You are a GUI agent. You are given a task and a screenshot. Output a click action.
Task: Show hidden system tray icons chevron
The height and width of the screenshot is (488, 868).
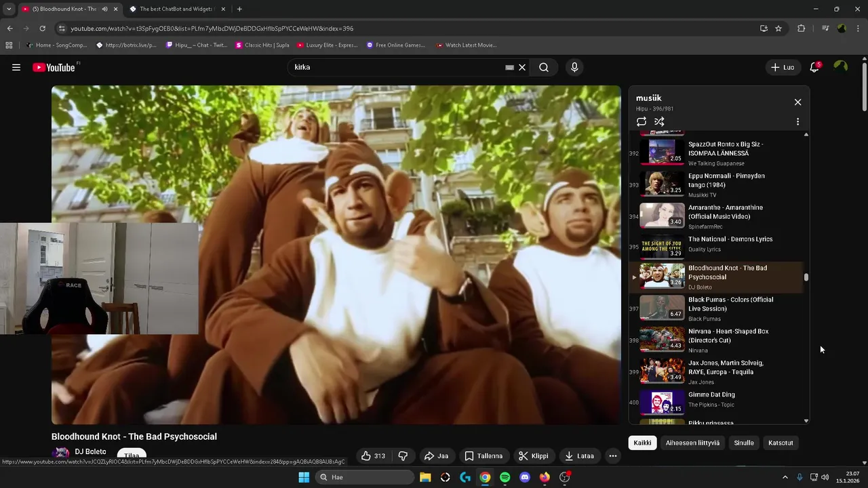click(785, 477)
